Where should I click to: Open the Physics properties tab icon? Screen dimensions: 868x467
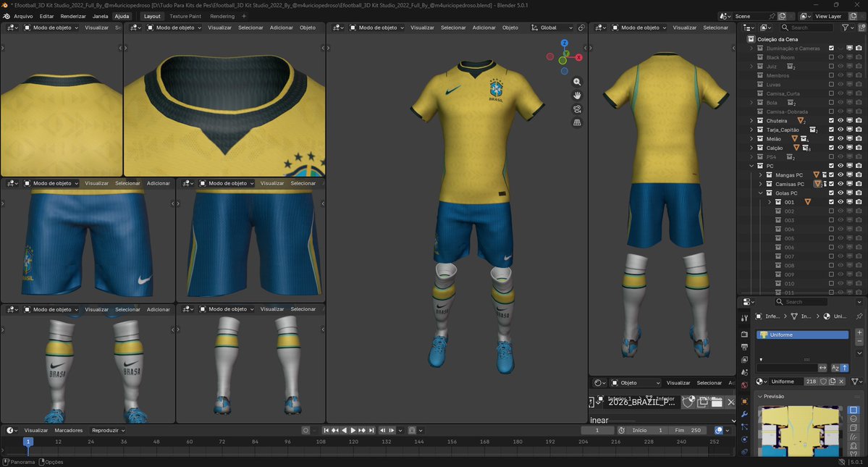(x=744, y=440)
